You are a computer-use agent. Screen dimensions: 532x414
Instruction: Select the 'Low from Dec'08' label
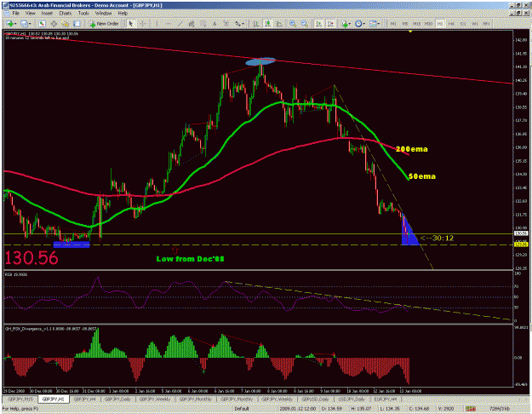pyautogui.click(x=190, y=259)
